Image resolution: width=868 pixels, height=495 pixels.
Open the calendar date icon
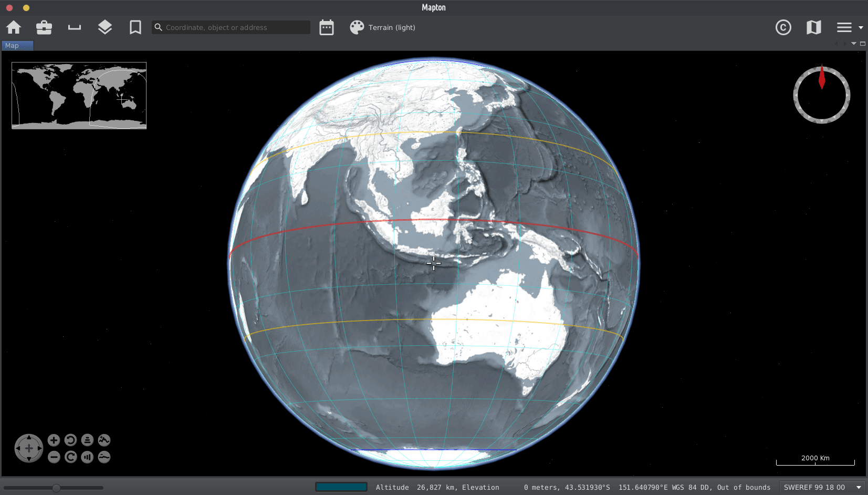327,27
